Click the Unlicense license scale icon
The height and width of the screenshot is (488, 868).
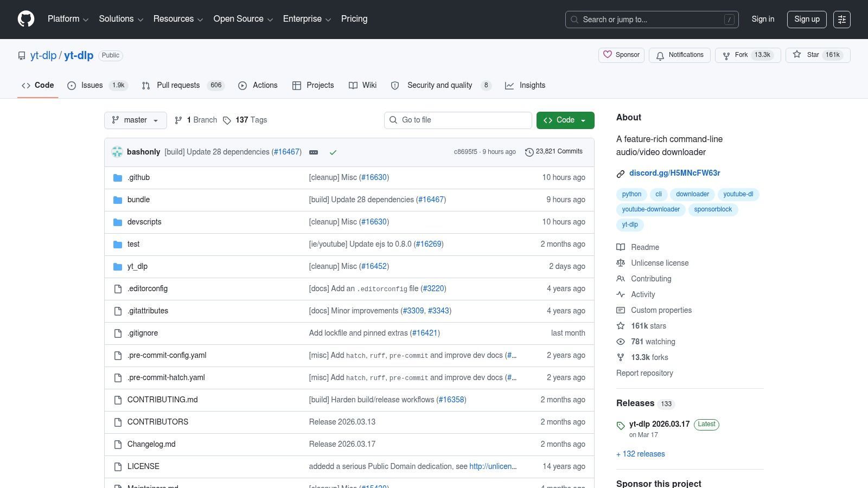click(x=621, y=263)
